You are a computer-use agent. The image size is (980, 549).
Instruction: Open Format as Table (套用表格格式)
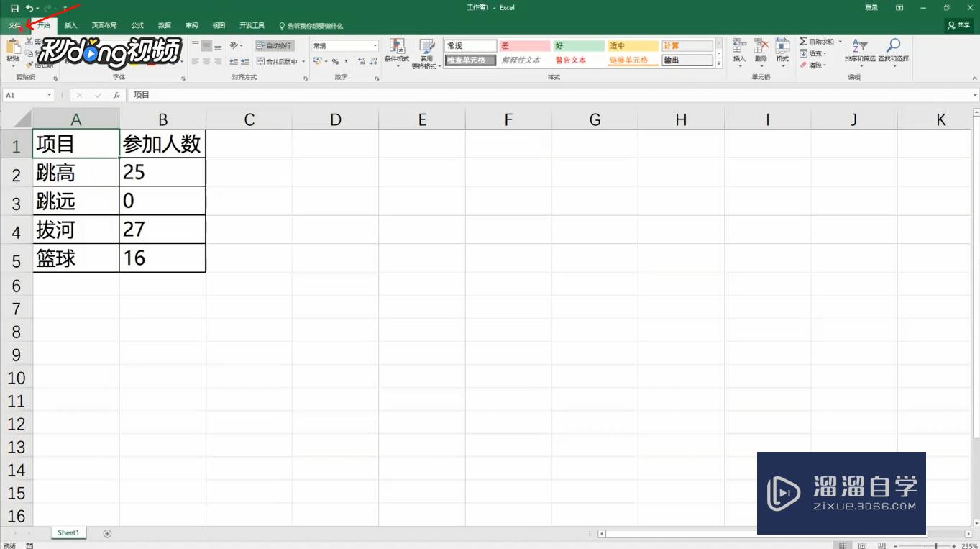point(426,53)
